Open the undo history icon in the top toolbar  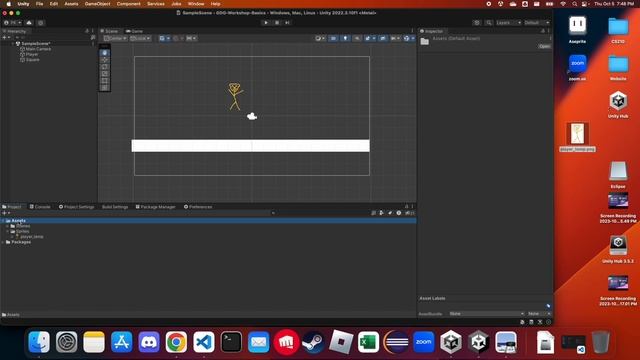click(477, 22)
